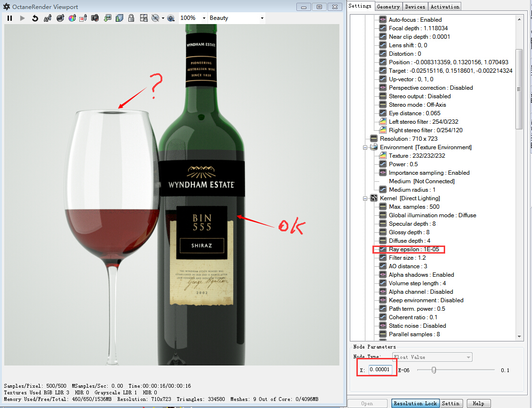The image size is (532, 408).
Task: Click the stacked-layers export icon
Action: [119, 18]
